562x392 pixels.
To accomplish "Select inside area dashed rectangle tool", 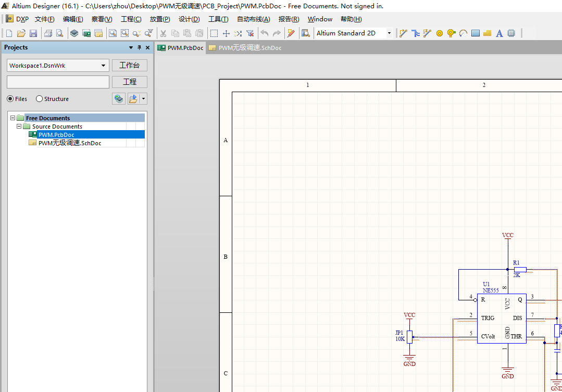I will (x=214, y=33).
